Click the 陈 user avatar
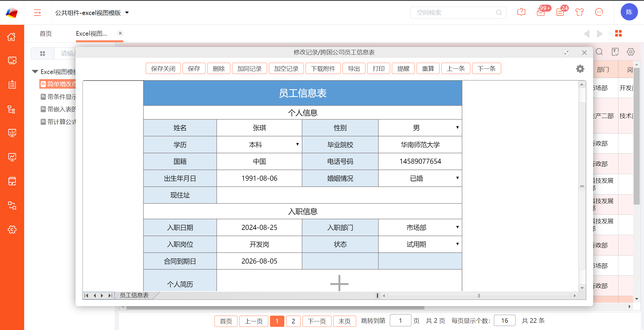Image resolution: width=644 pixels, height=330 pixels. (629, 12)
